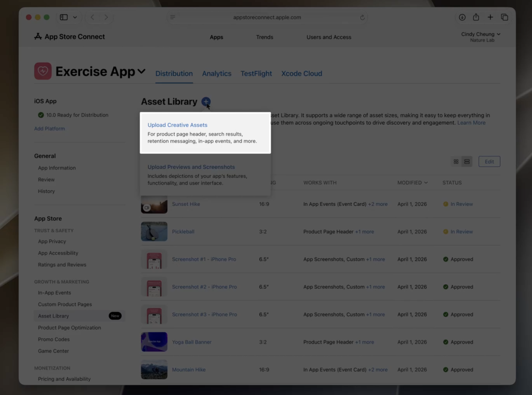Viewport: 532px width, 395px height.
Task: Open Promo Codes in sidebar
Action: click(54, 339)
